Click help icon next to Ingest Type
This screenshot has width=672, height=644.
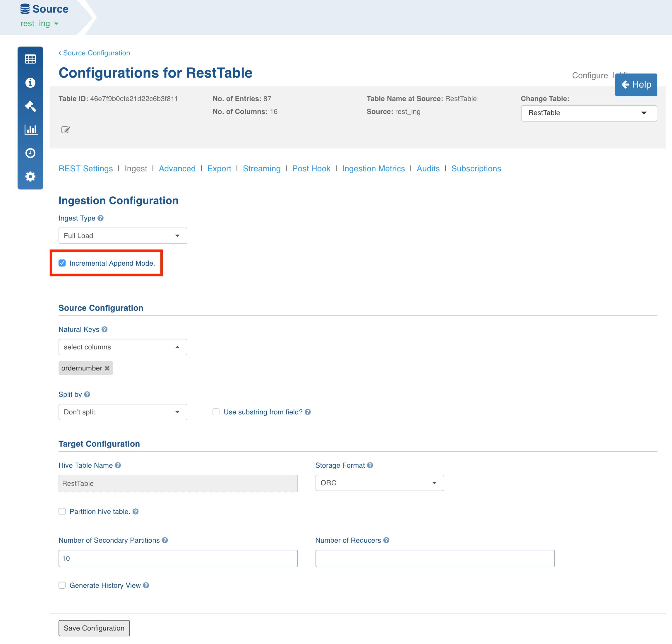[x=100, y=218]
